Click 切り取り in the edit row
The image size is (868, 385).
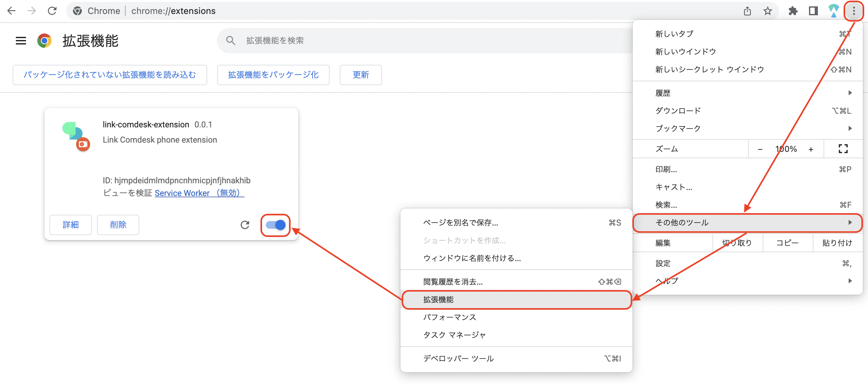[x=737, y=243]
